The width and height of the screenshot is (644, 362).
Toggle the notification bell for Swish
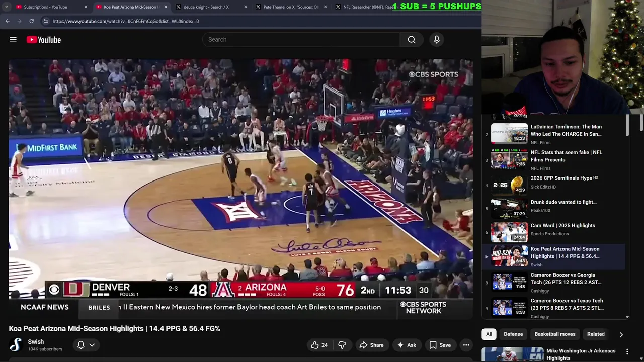(x=80, y=345)
